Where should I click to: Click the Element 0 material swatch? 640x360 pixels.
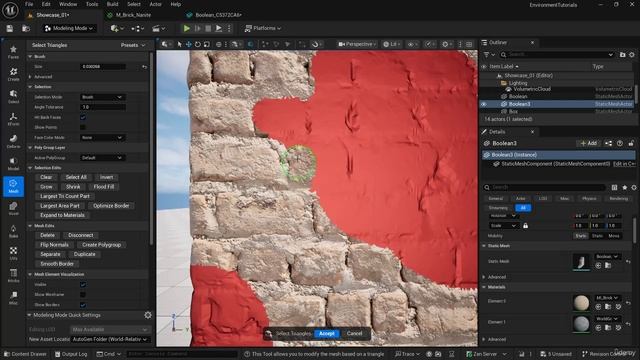click(x=581, y=303)
